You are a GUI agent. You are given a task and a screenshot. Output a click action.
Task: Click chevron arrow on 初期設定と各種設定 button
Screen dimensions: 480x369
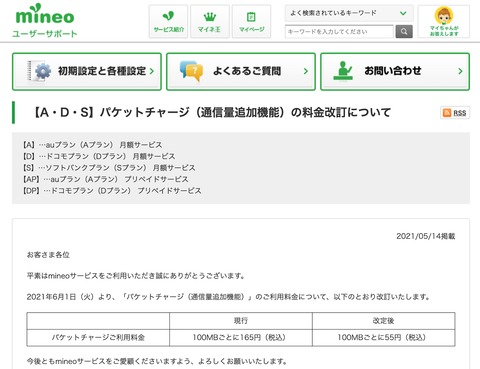click(x=152, y=71)
